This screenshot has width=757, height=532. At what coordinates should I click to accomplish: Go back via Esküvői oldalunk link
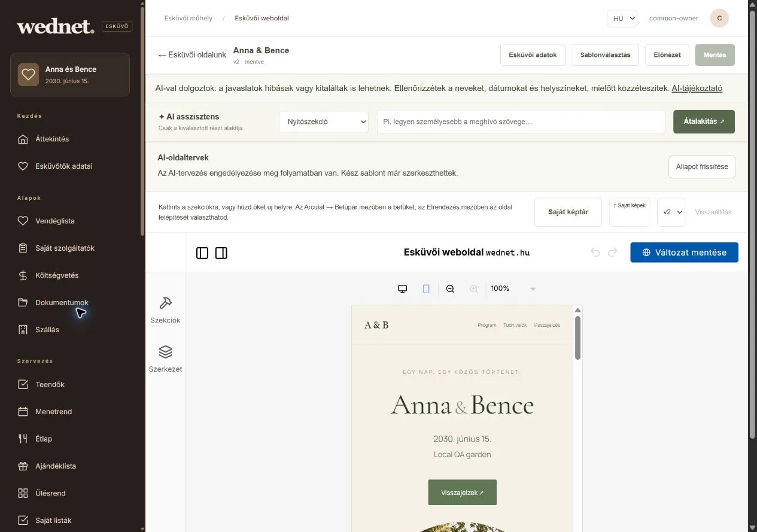coord(192,54)
